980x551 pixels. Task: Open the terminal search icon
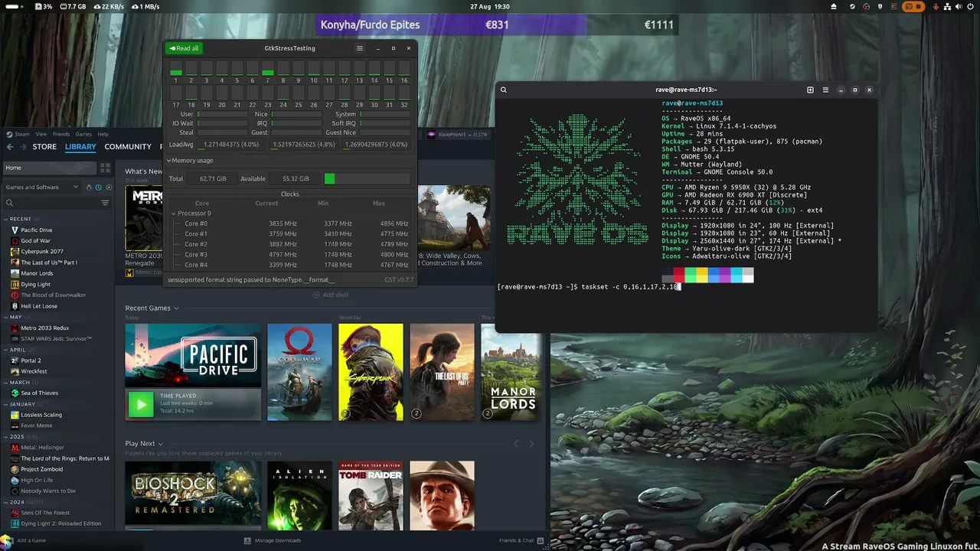pos(504,90)
